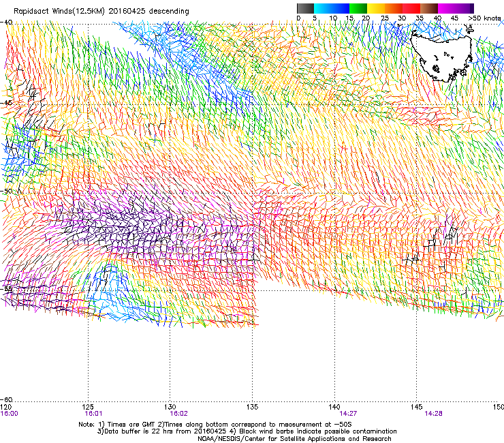Image resolution: width=504 pixels, height=443 pixels.
Task: Click the '16:00' pass time label
Action: 10,414
